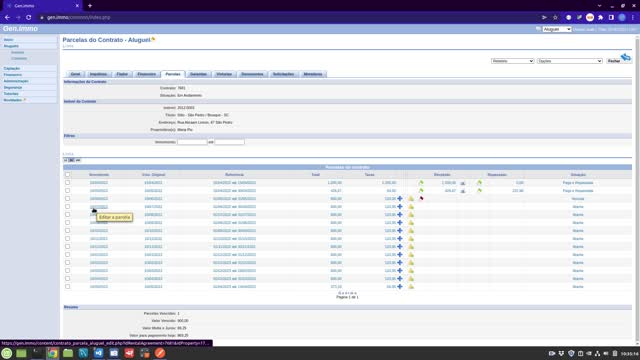Open the file manager folder in the taskbar
The width and height of the screenshot is (640, 360).
tap(68, 353)
